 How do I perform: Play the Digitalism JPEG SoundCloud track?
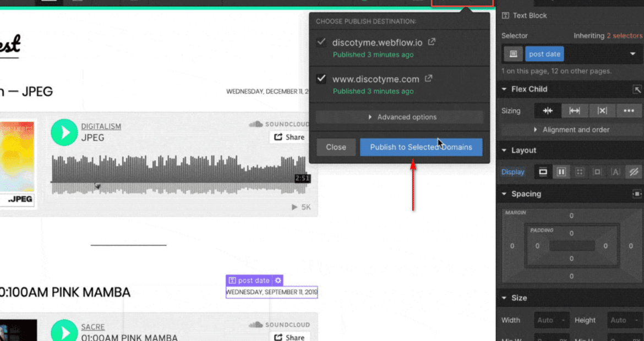tap(65, 133)
